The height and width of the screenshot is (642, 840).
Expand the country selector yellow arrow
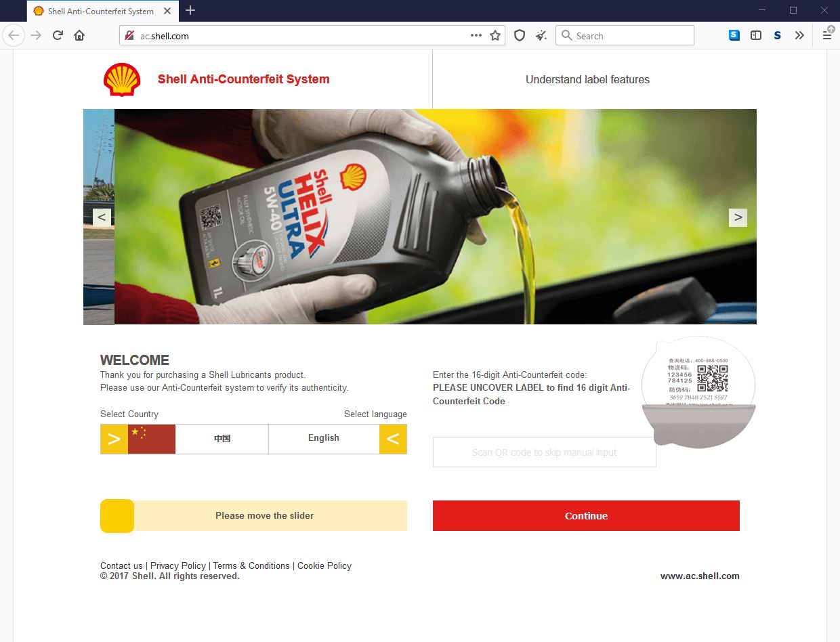tap(114, 439)
